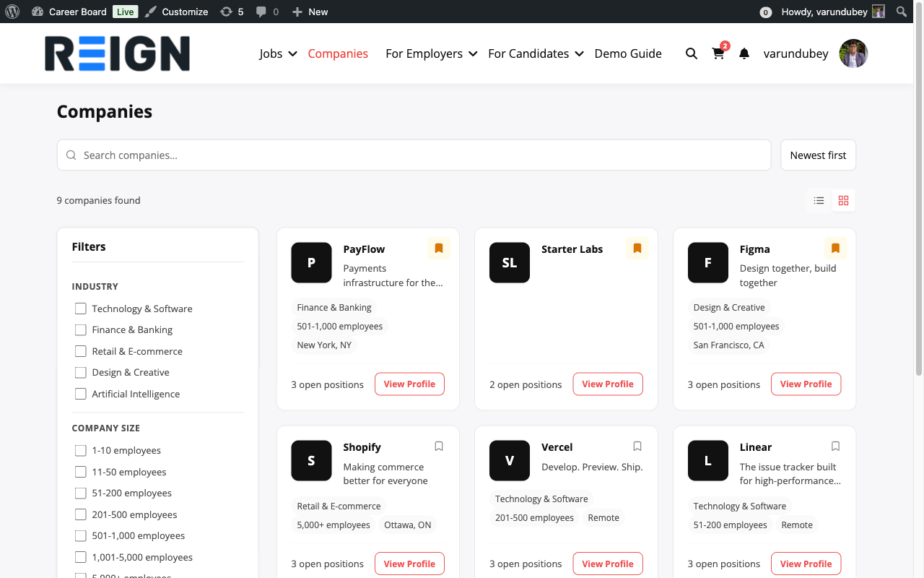The image size is (924, 578).
Task: Bookmark the Shopify company
Action: [x=439, y=447]
